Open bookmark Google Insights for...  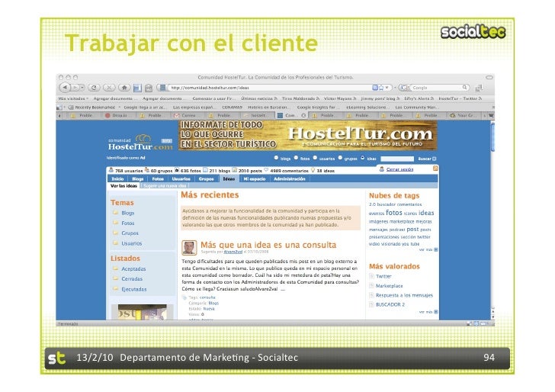coord(316,107)
